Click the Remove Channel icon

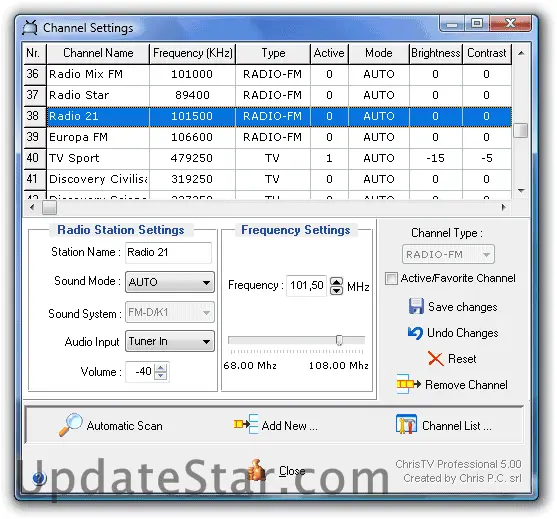408,384
